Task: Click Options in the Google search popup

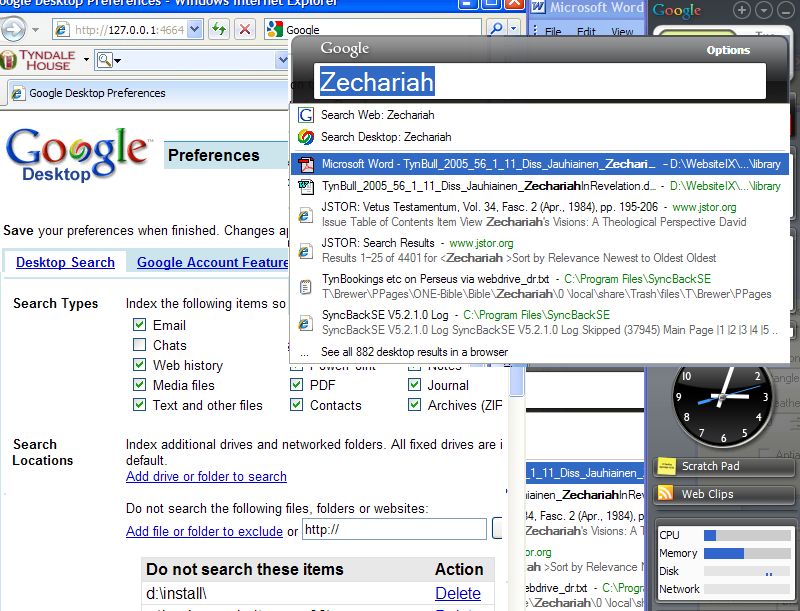Action: tap(728, 50)
